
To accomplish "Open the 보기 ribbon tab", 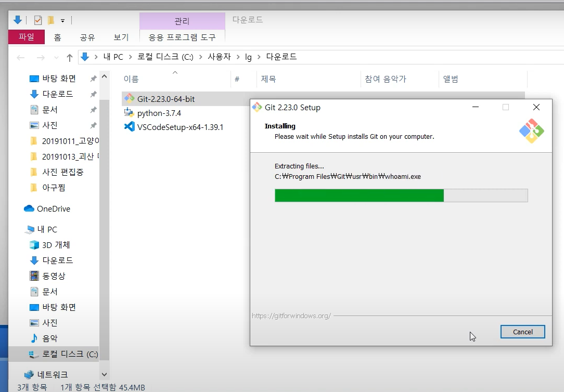I will coord(121,37).
